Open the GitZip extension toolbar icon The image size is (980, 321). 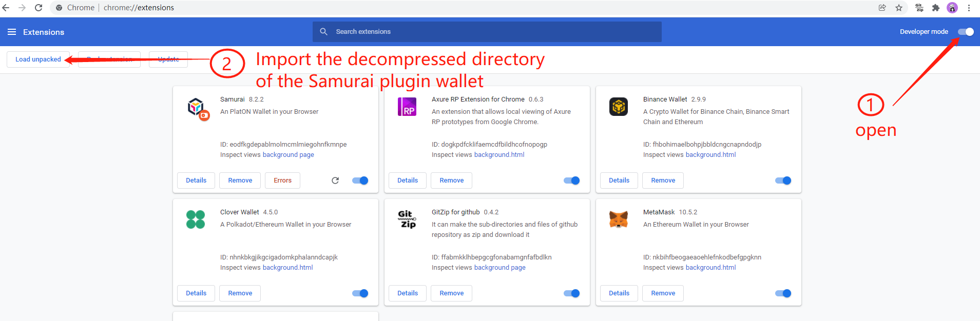pyautogui.click(x=919, y=8)
